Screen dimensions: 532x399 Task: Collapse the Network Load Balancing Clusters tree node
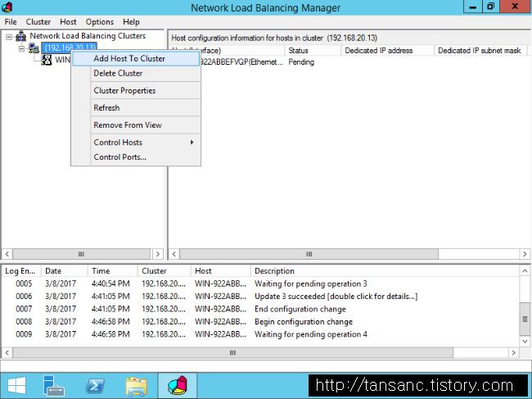[x=9, y=37]
